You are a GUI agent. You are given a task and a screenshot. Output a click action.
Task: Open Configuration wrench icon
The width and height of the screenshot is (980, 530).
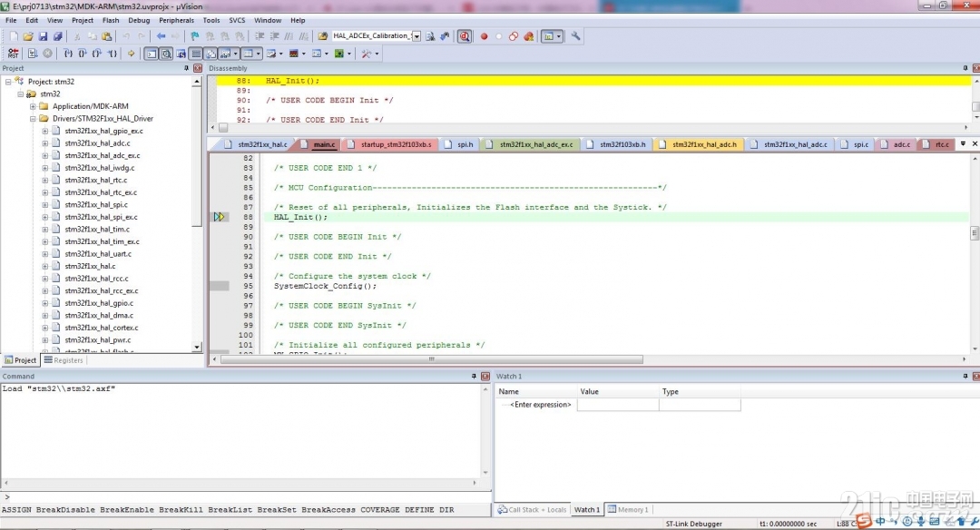575,36
